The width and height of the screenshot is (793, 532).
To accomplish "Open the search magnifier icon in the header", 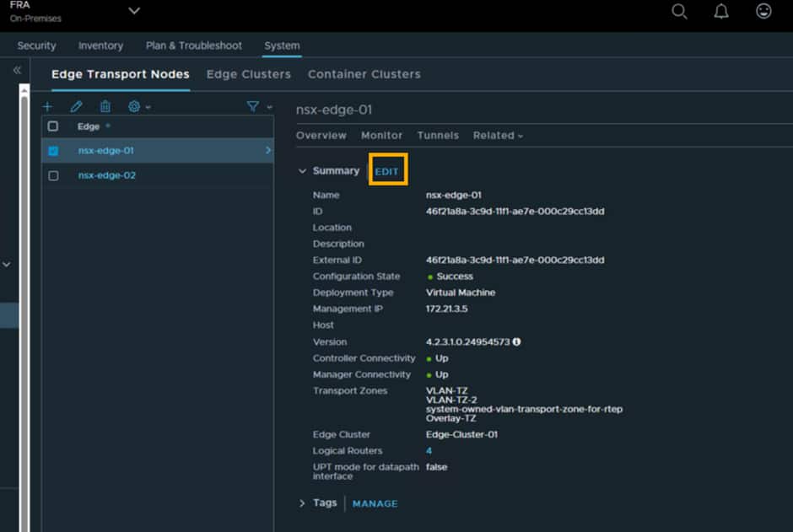I will coord(679,12).
